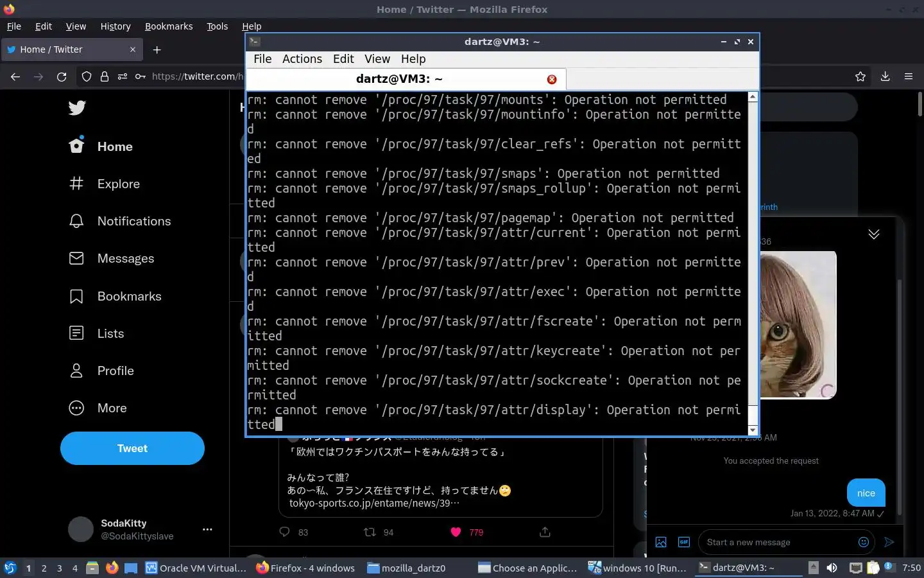924x578 pixels.
Task: Open Home in Twitter sidebar
Action: (x=101, y=146)
